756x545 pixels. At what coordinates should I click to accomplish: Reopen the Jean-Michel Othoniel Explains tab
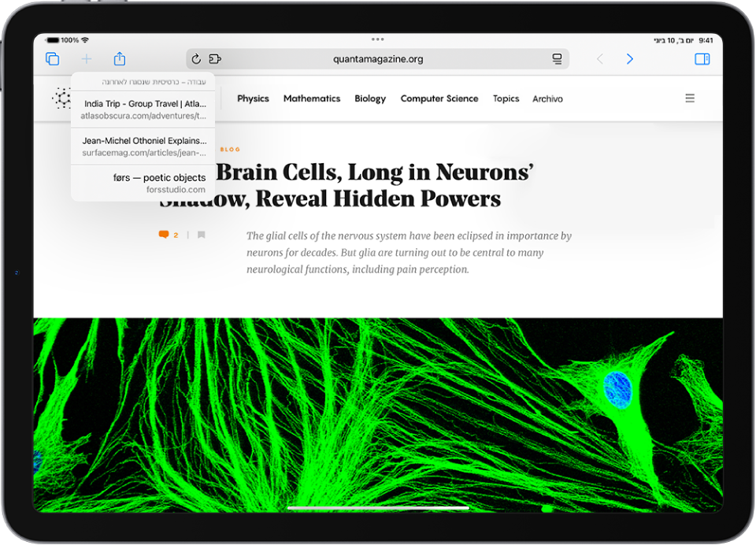143,146
